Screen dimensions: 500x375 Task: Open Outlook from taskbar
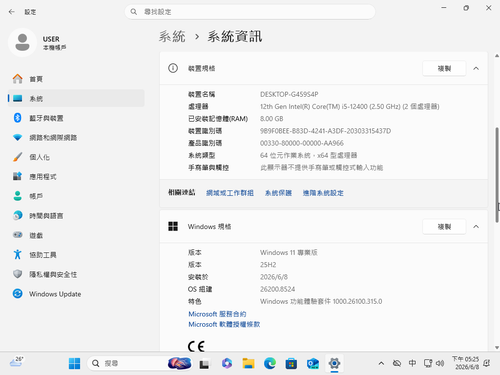pyautogui.click(x=313, y=363)
